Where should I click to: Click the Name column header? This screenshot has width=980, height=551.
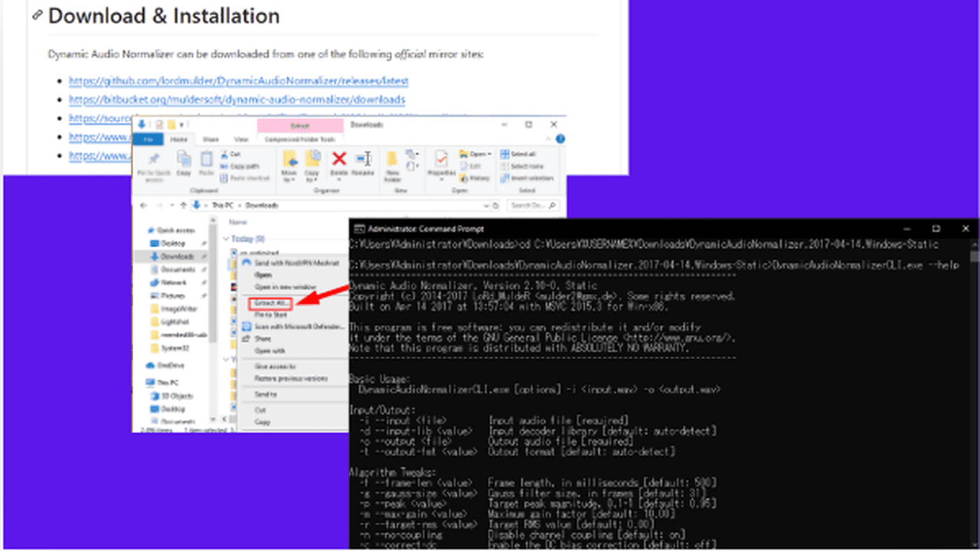238,222
